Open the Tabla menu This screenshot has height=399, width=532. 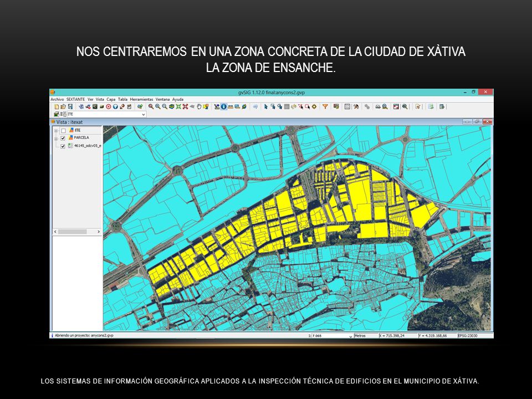pos(122,99)
